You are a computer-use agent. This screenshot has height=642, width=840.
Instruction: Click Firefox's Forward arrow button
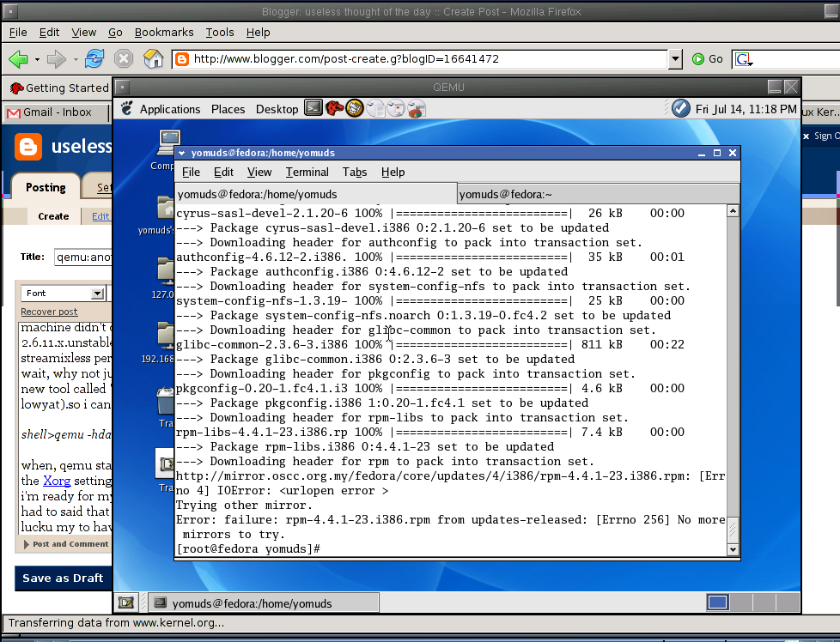56,59
